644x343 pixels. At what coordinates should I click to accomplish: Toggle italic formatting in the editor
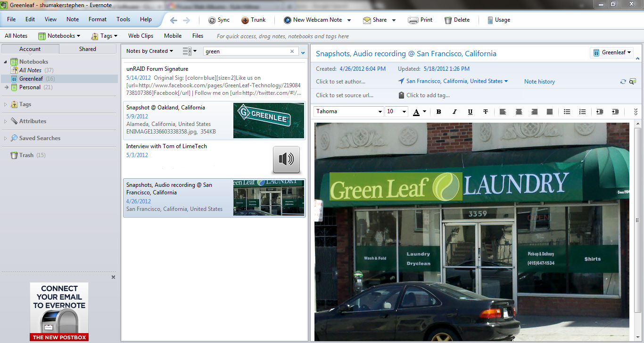click(454, 111)
